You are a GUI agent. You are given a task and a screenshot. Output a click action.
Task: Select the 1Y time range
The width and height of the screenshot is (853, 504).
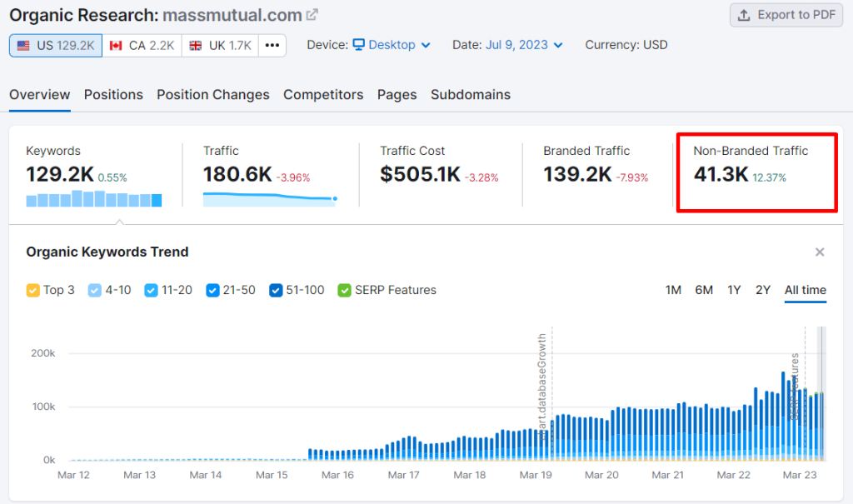733,289
